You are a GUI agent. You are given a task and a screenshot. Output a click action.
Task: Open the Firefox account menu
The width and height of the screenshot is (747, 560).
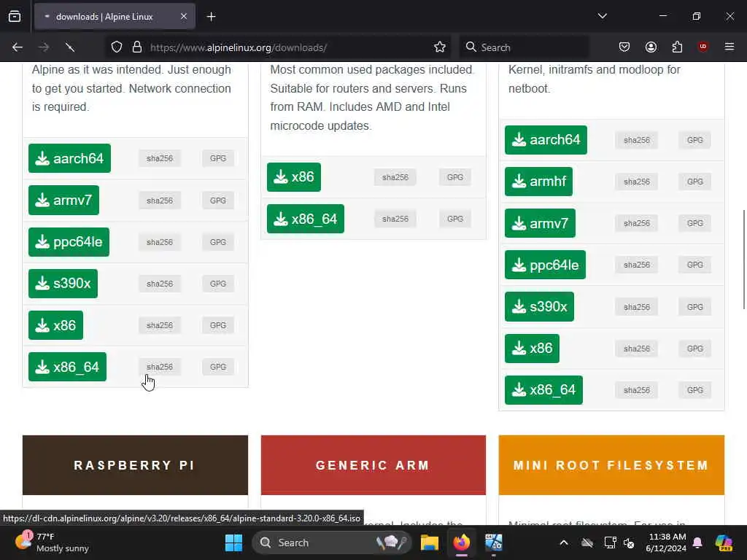[651, 47]
